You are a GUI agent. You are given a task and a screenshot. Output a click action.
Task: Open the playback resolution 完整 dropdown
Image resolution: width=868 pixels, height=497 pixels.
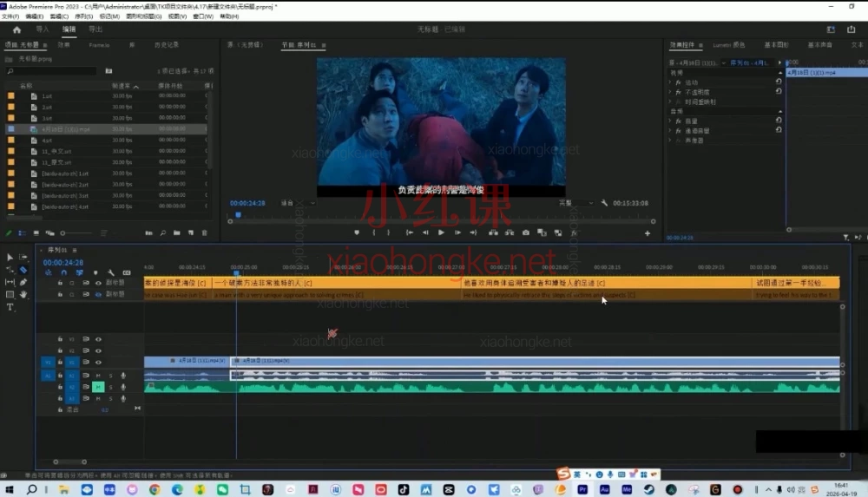575,203
